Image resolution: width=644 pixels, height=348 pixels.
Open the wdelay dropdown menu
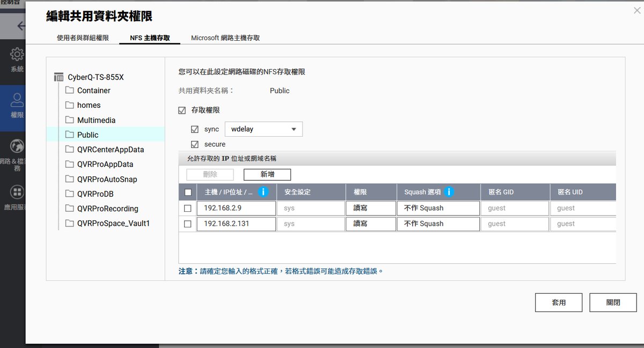click(264, 129)
